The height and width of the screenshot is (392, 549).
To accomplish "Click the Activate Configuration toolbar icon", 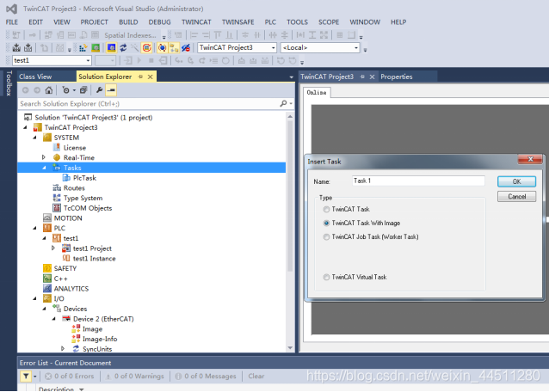I will [83, 47].
